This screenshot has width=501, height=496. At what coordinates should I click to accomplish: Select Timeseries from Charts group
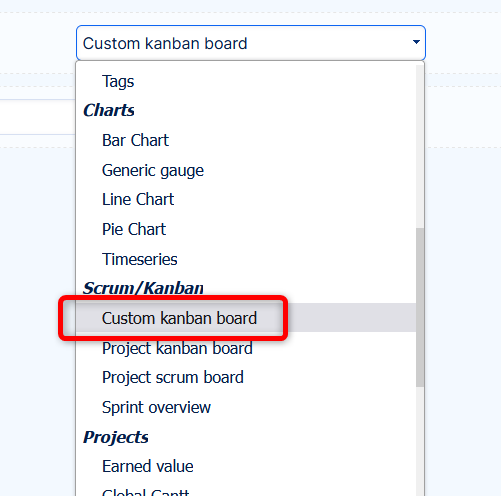coord(246,259)
